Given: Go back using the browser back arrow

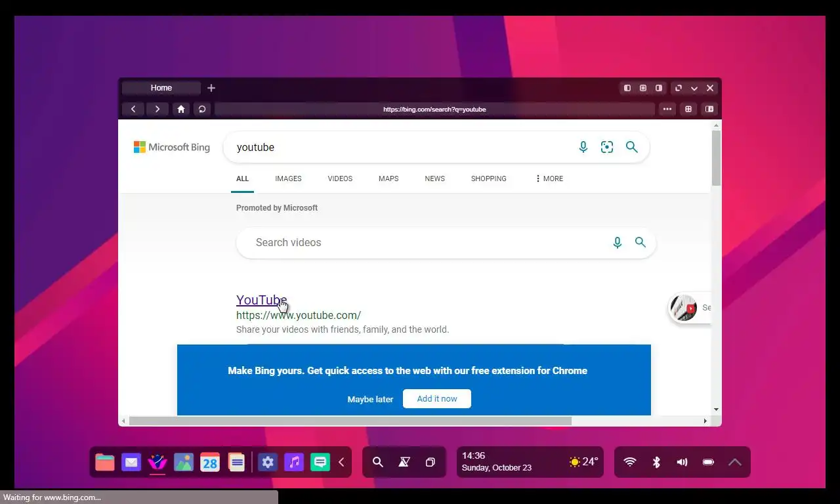Looking at the screenshot, I should click(133, 109).
